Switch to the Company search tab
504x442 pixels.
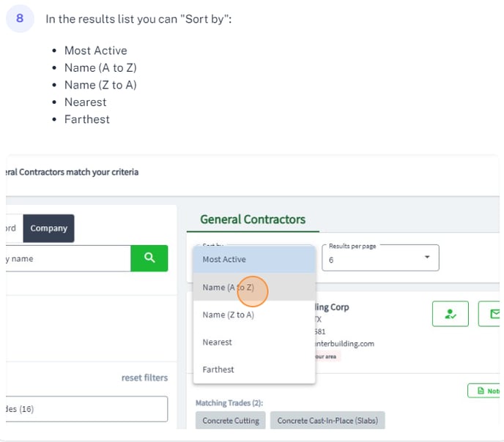click(48, 228)
